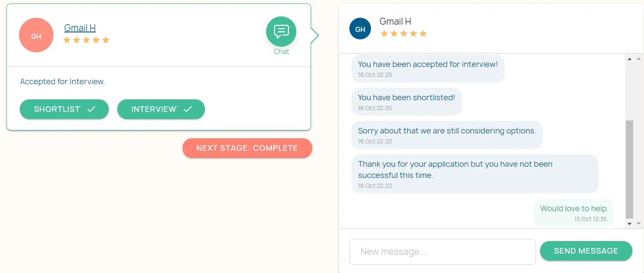Open the underlined Gmail H profile link
This screenshot has width=644, height=273.
click(80, 28)
